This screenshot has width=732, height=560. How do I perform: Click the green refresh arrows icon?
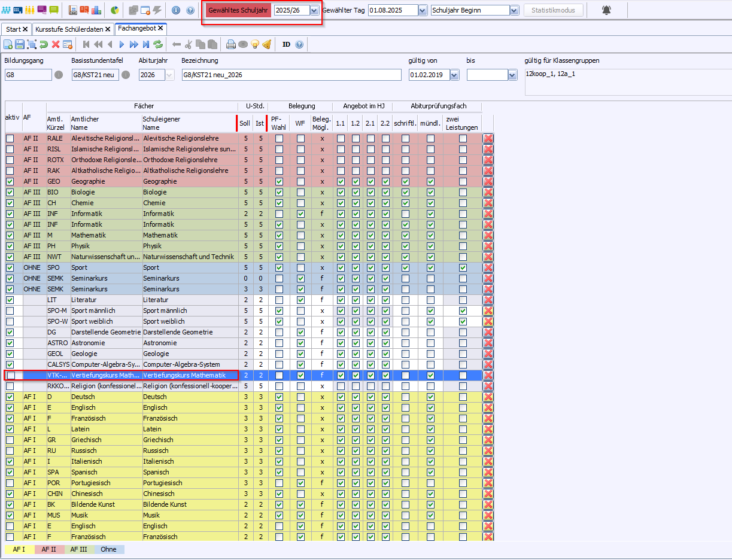point(158,44)
